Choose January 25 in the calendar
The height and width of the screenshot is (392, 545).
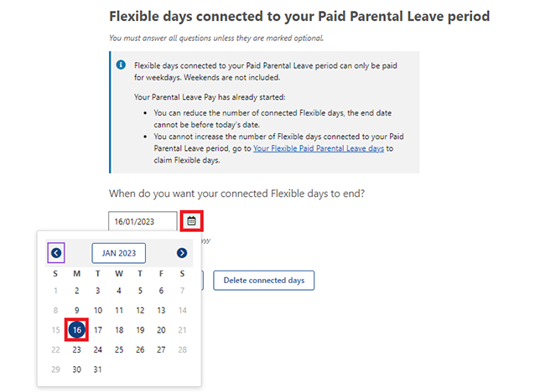(119, 349)
